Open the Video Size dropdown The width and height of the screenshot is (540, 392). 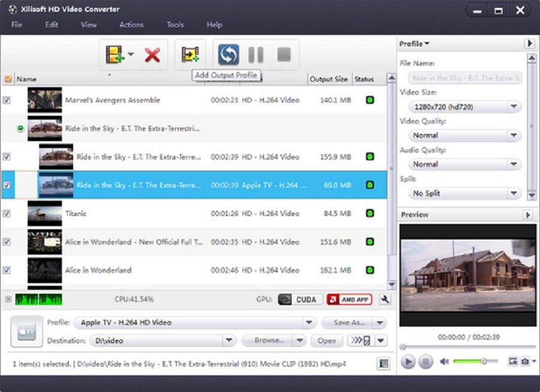tap(465, 107)
